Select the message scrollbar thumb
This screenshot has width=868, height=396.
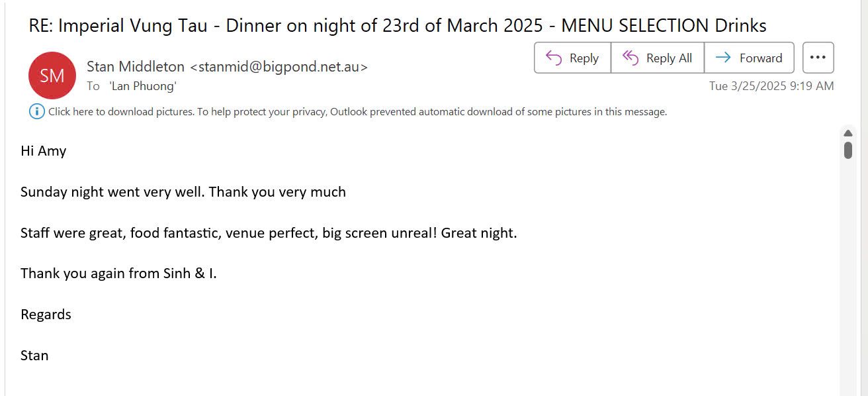[x=848, y=150]
